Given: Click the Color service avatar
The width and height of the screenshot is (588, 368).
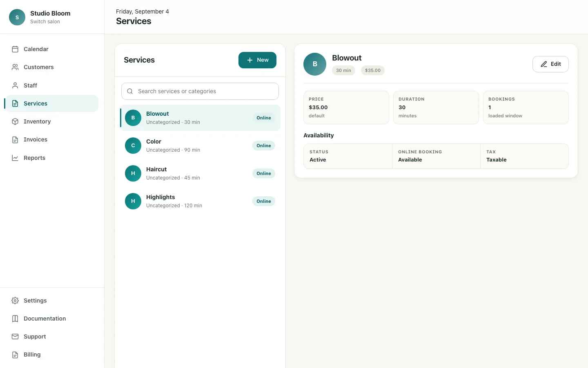Looking at the screenshot, I should (133, 146).
